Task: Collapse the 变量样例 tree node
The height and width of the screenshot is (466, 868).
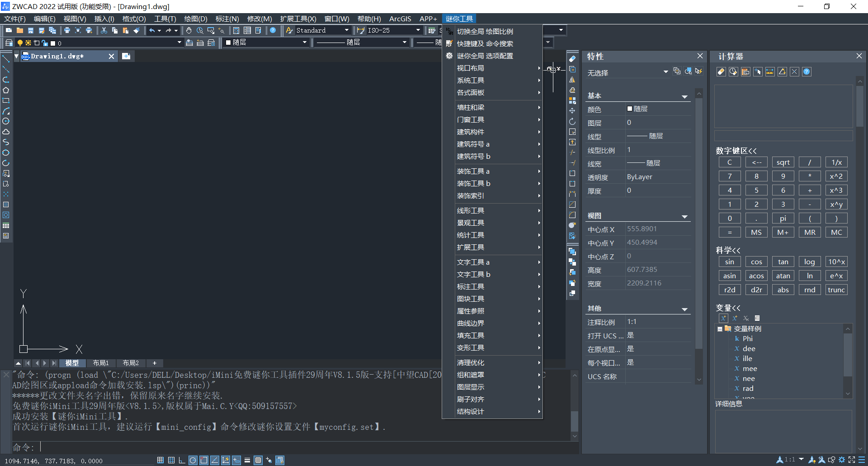Action: 720,329
